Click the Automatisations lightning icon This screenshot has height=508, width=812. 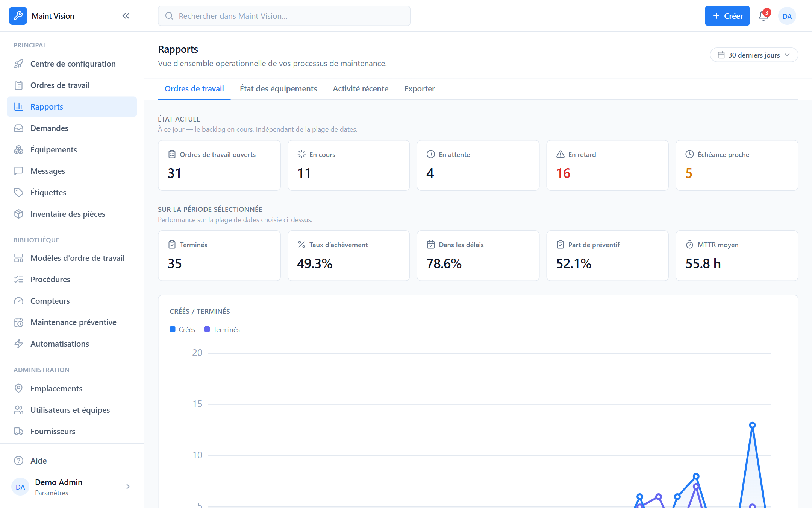[18, 344]
